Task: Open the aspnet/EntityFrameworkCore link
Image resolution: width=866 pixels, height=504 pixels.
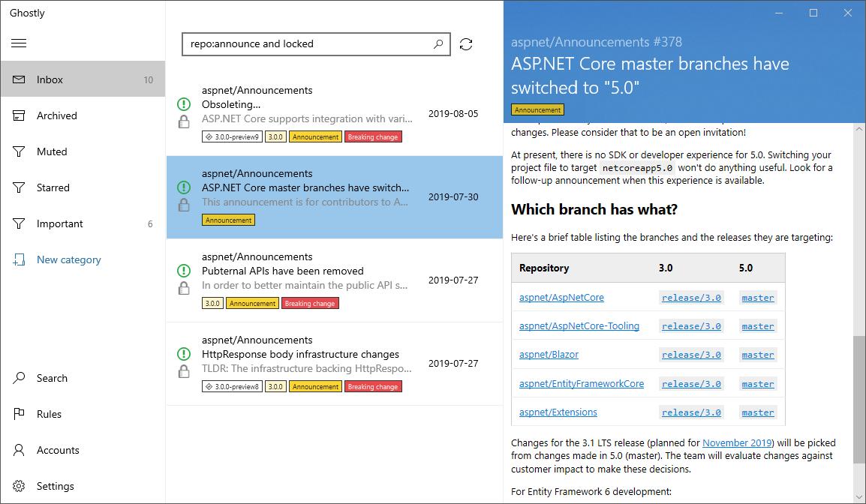Action: click(581, 384)
